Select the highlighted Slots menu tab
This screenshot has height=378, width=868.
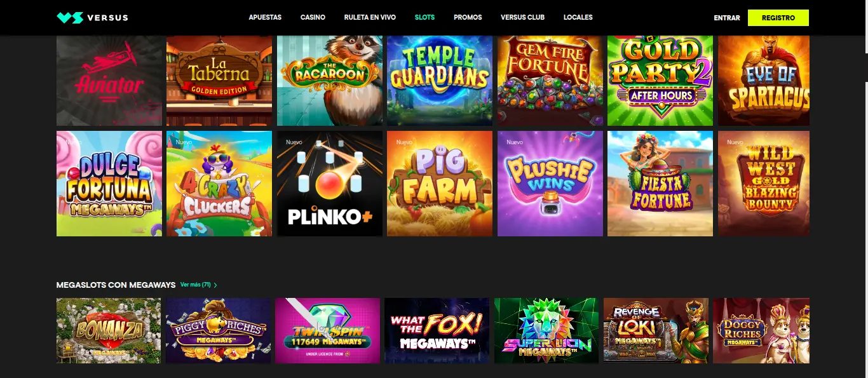pyautogui.click(x=424, y=17)
